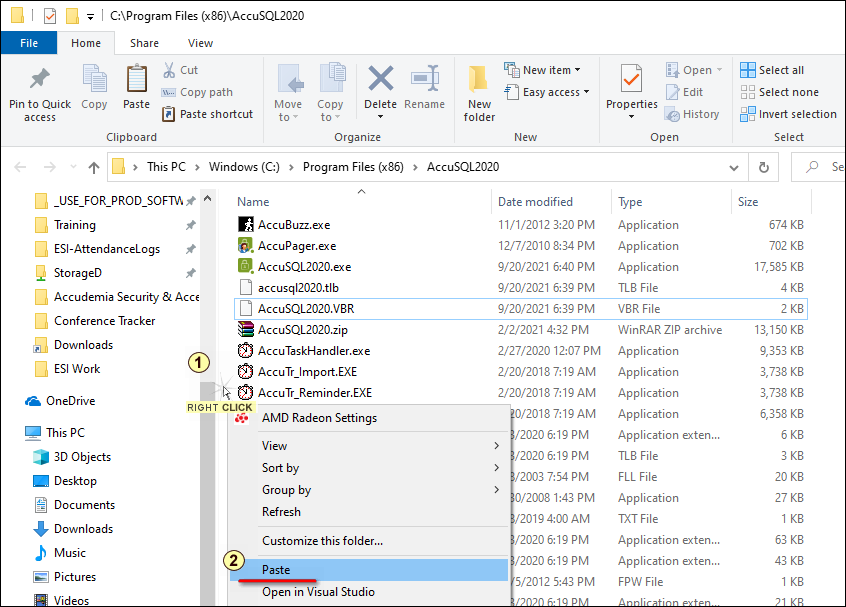
Task: Customize Quick Access Toolbar dropdown arrow
Action: [91, 17]
